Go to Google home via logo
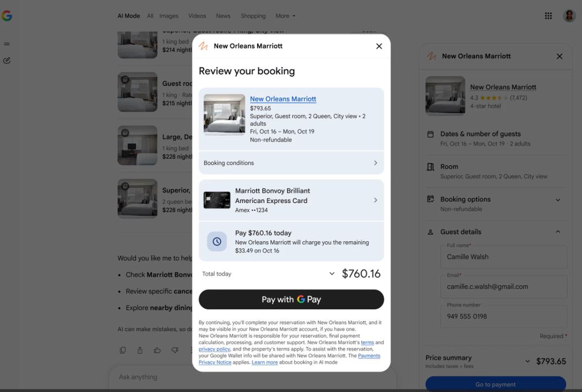 click(x=7, y=16)
